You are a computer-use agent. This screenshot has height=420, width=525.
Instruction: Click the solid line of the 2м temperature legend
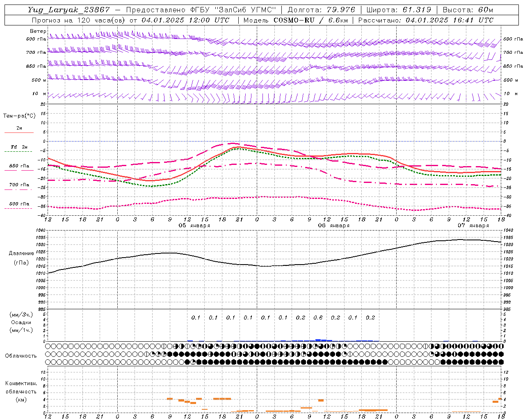19,133
